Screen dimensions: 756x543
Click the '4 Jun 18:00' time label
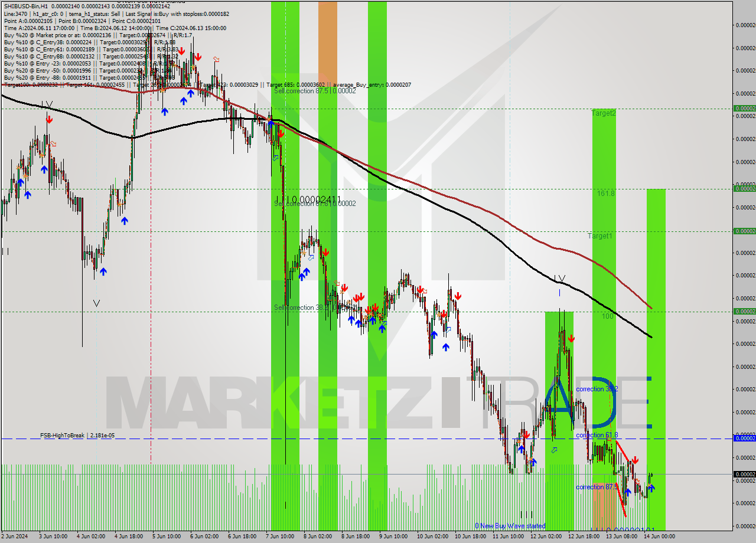129,537
